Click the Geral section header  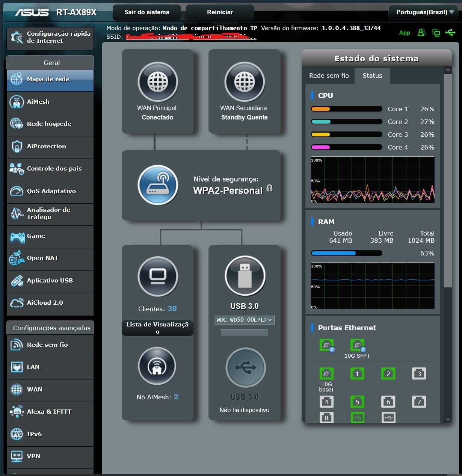coord(50,62)
